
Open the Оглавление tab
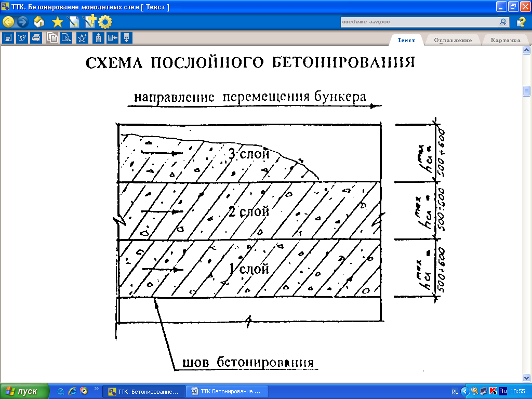click(453, 40)
